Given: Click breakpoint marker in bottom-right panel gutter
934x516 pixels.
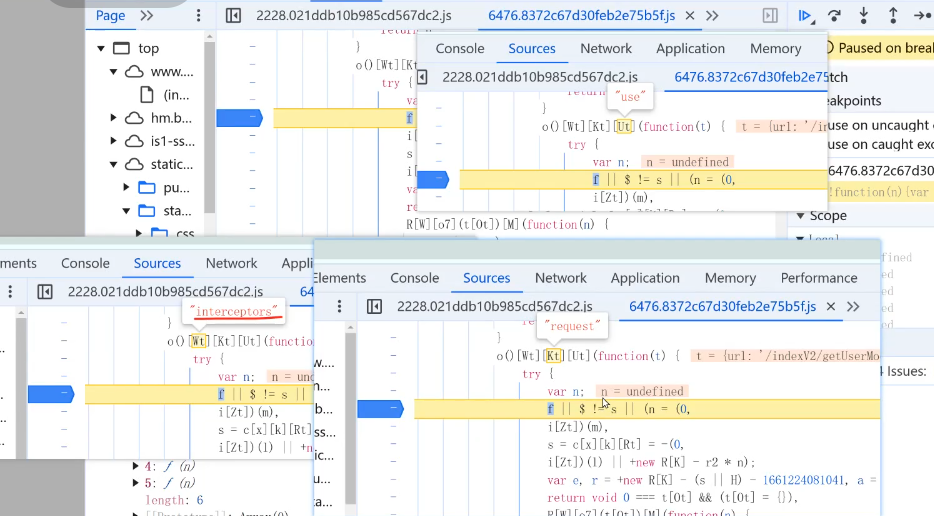Looking at the screenshot, I should pyautogui.click(x=381, y=409).
